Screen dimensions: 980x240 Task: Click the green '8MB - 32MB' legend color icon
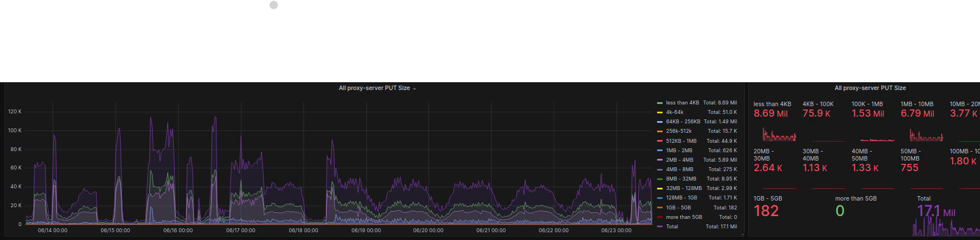659,179
